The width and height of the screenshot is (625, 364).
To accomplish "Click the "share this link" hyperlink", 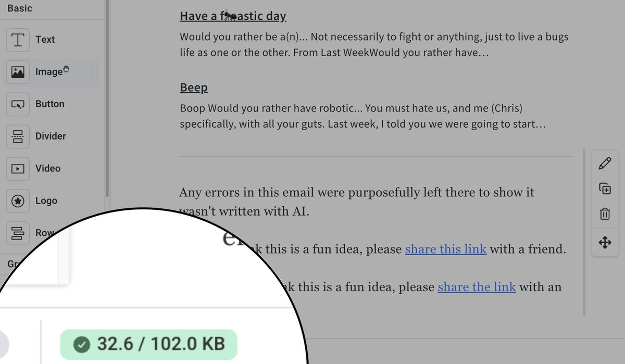I will click(x=446, y=249).
